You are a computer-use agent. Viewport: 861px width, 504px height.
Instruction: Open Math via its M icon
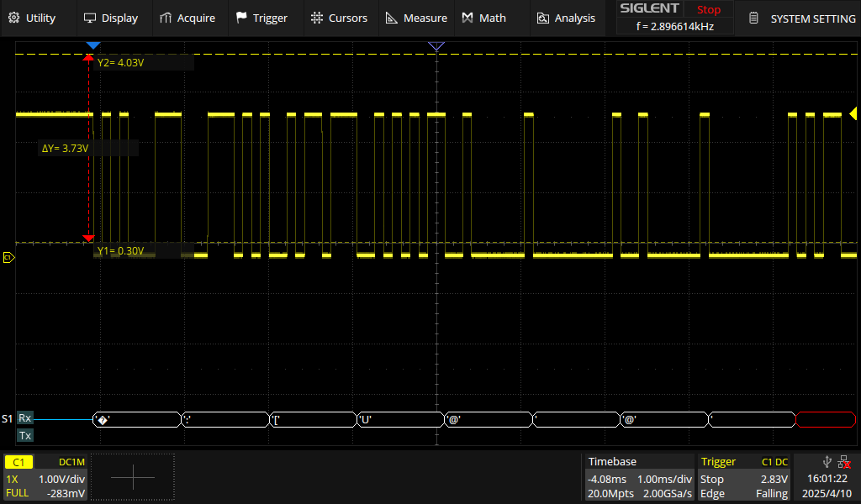click(467, 17)
